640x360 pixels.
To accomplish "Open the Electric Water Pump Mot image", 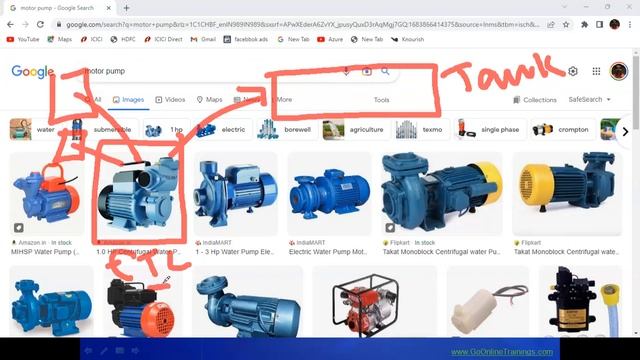I will coord(329,194).
